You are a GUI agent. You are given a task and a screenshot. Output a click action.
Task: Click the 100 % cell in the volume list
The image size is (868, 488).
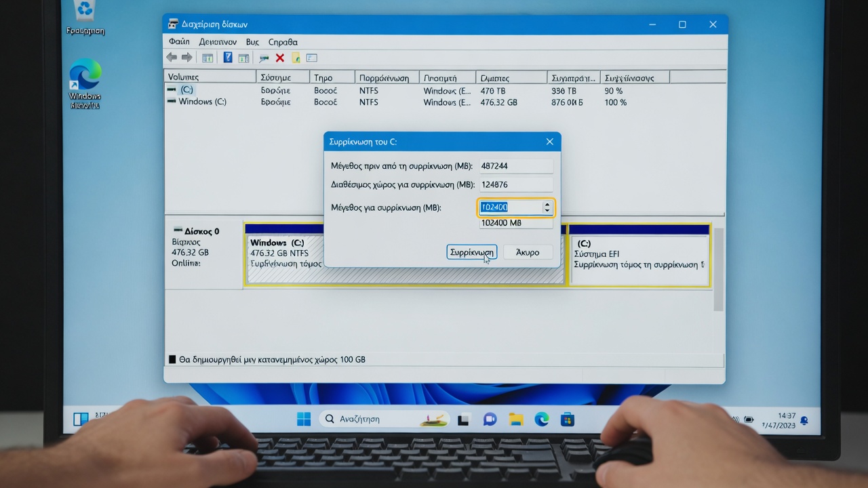pyautogui.click(x=616, y=102)
